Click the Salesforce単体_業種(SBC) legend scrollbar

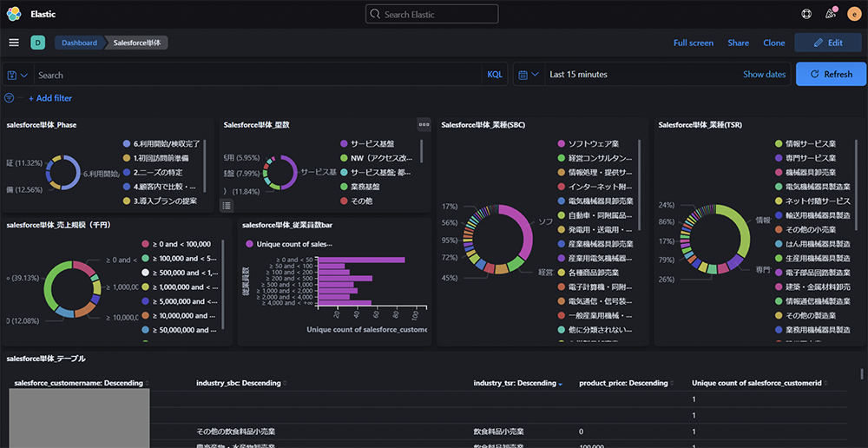pos(640,184)
